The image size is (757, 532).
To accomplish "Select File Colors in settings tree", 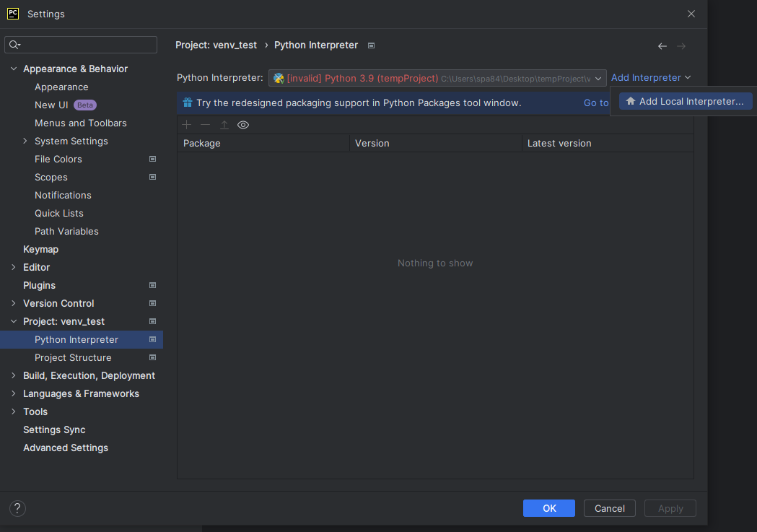I will click(58, 159).
